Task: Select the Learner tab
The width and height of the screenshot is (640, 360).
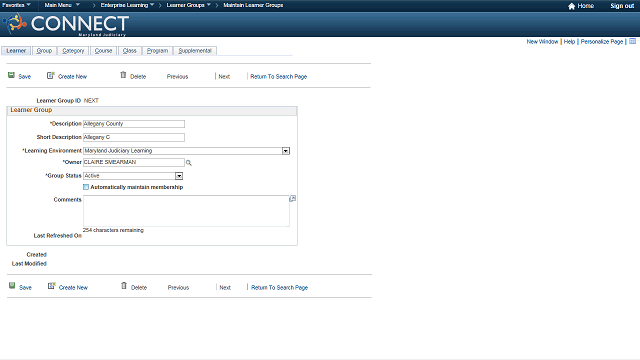Action: click(16, 51)
